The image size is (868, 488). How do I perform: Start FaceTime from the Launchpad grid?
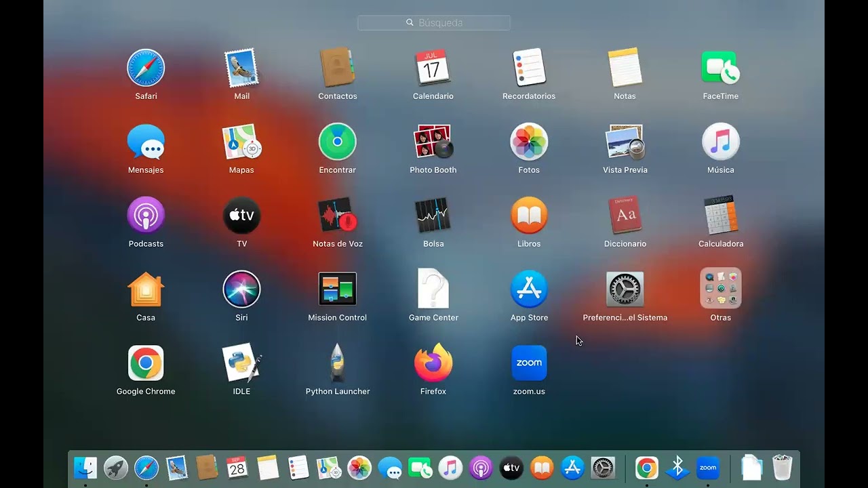pyautogui.click(x=720, y=68)
